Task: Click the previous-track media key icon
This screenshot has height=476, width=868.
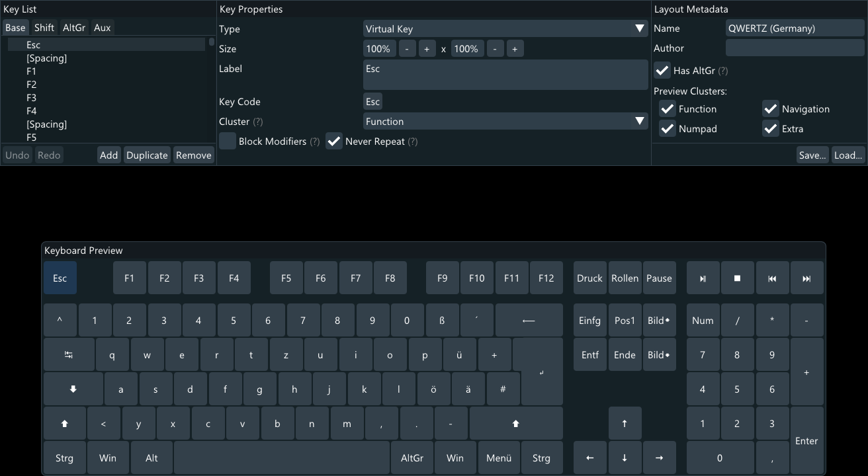Action: pos(773,278)
